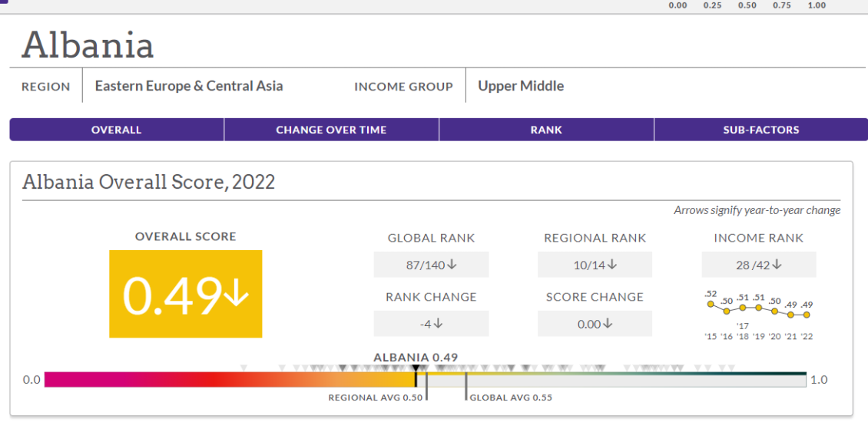Image resolution: width=868 pixels, height=422 pixels.
Task: Click the down arrow in Score Change box
Action: pos(608,324)
